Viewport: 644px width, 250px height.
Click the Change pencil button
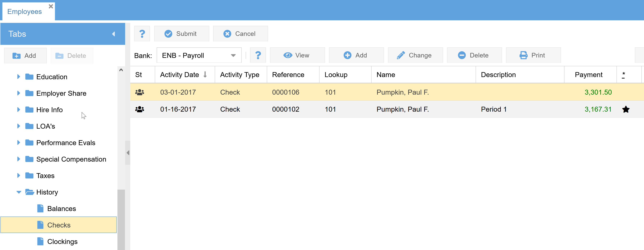[x=415, y=55]
